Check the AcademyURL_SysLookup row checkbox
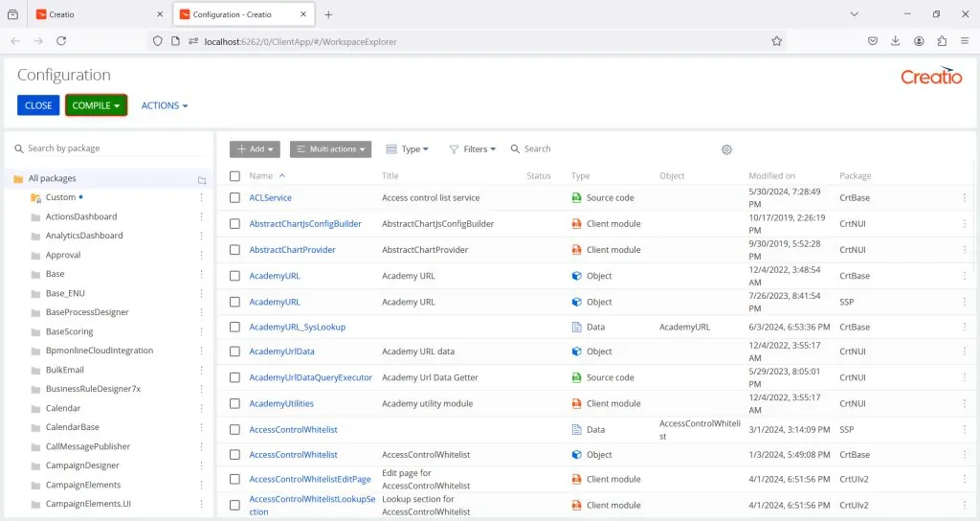Viewport: 980px width, 521px height. click(x=234, y=328)
